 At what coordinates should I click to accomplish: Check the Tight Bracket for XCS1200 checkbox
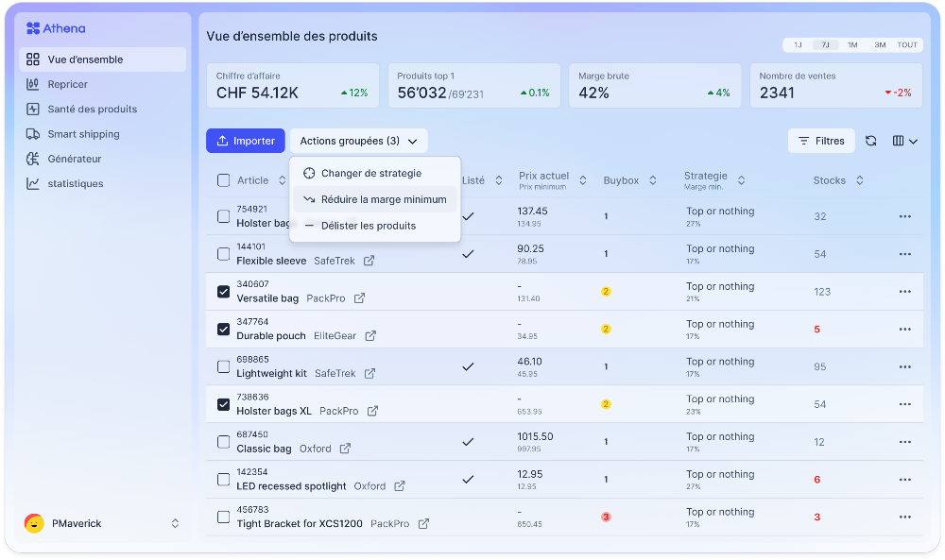pos(224,518)
